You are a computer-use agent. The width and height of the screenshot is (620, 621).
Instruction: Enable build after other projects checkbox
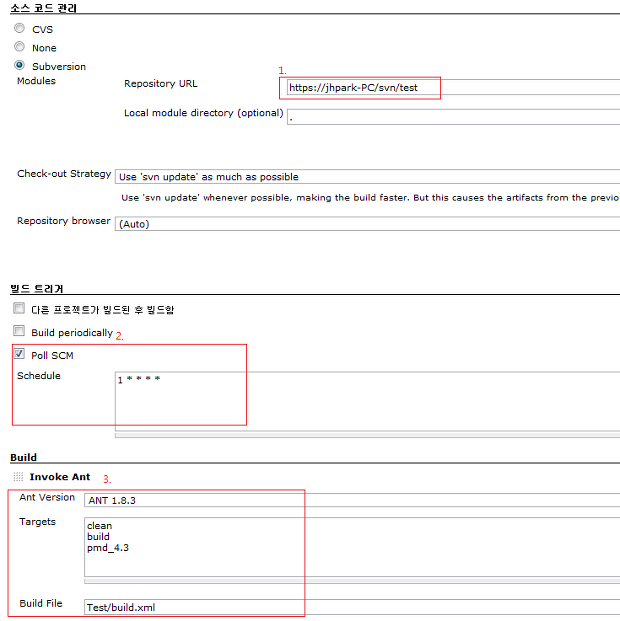click(19, 308)
